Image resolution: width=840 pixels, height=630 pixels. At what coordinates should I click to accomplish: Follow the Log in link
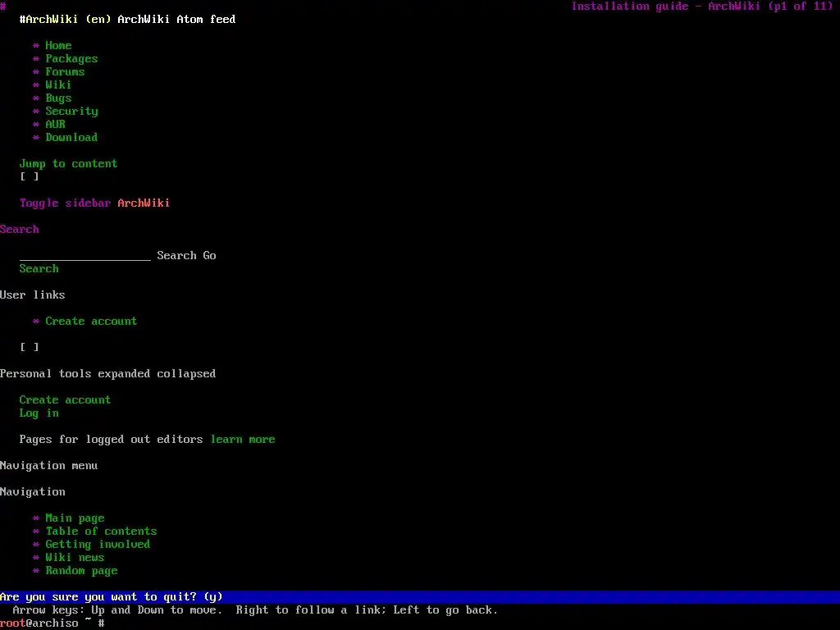(x=39, y=413)
